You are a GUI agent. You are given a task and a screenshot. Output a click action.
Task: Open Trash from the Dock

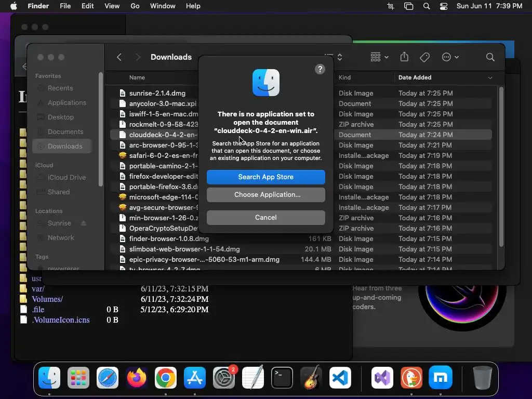click(x=482, y=378)
